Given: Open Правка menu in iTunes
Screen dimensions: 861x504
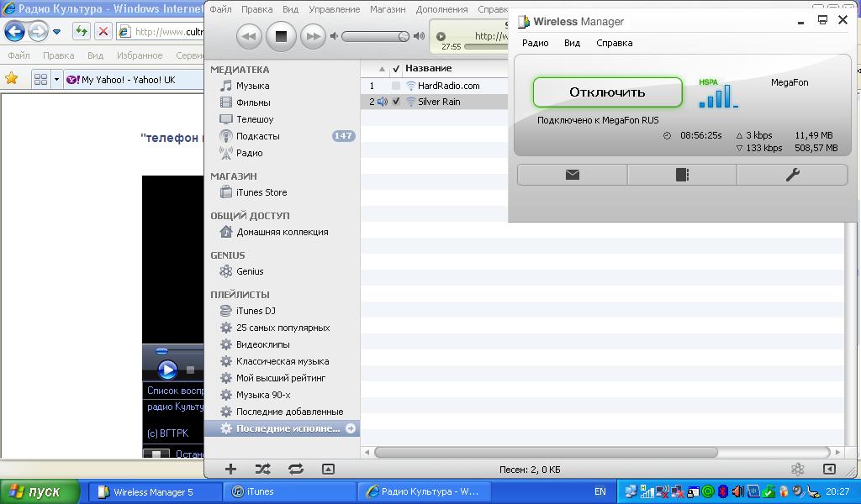Looking at the screenshot, I should coord(257,9).
